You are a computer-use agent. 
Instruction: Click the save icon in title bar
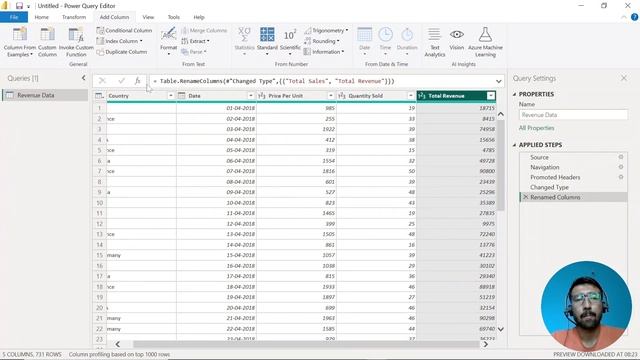(19, 6)
